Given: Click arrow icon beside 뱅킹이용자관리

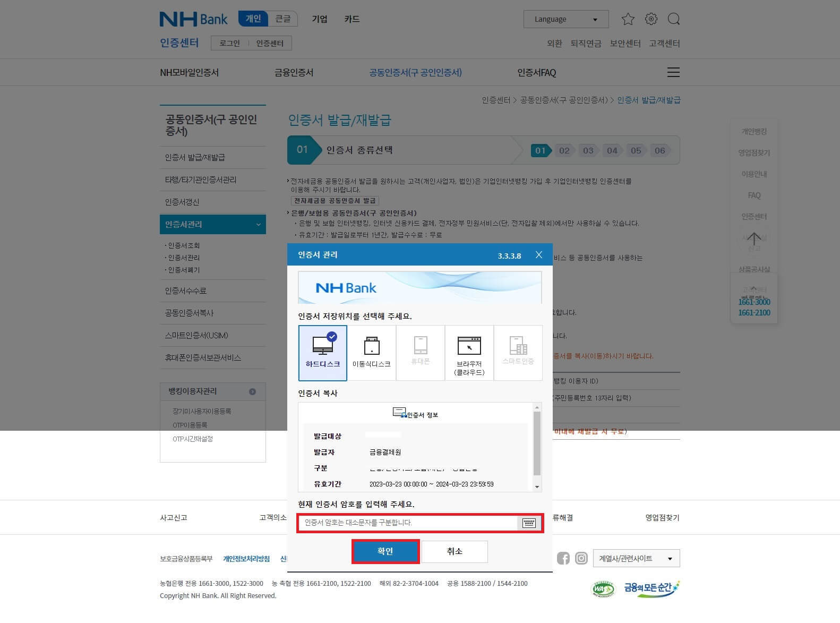Looking at the screenshot, I should click(x=252, y=391).
